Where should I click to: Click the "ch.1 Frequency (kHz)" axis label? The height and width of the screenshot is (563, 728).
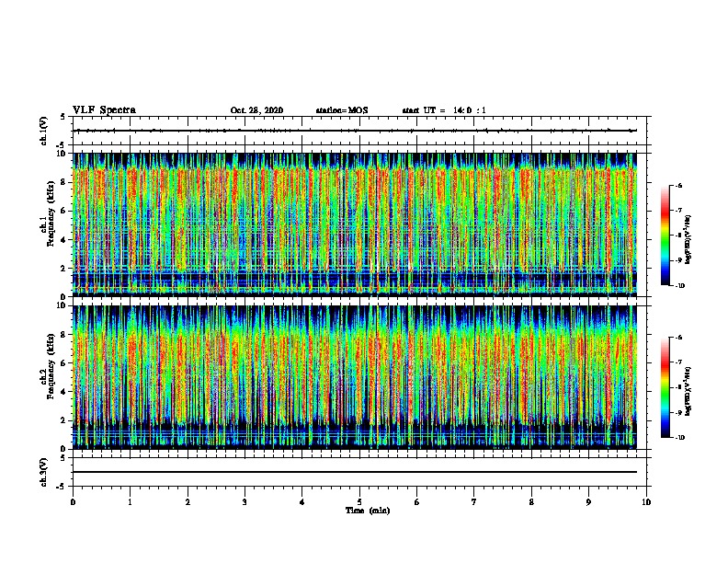pos(49,214)
